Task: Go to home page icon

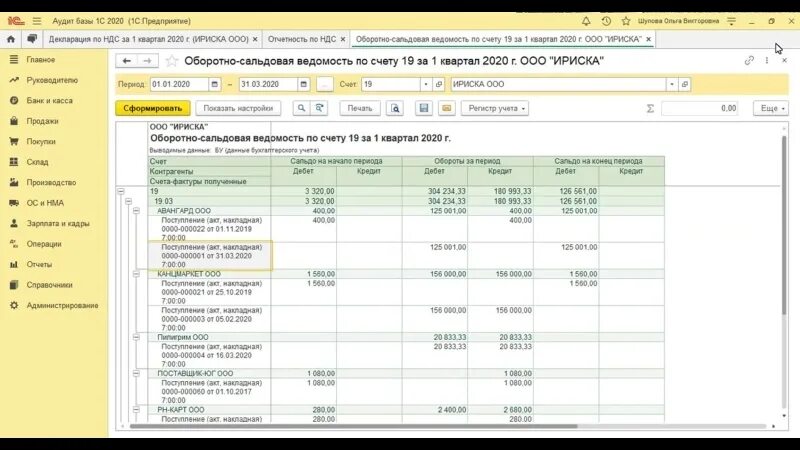Action: [x=11, y=39]
